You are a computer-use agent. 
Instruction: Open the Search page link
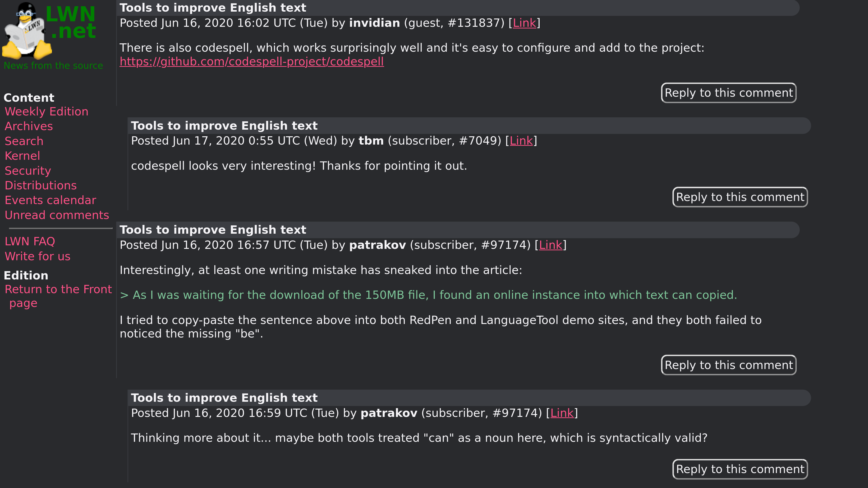point(24,141)
